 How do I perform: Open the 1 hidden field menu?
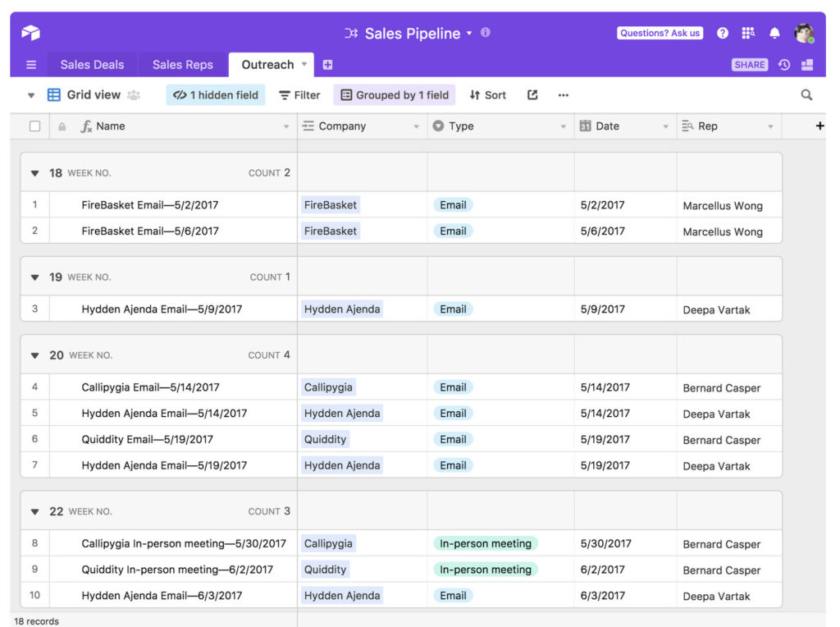216,95
